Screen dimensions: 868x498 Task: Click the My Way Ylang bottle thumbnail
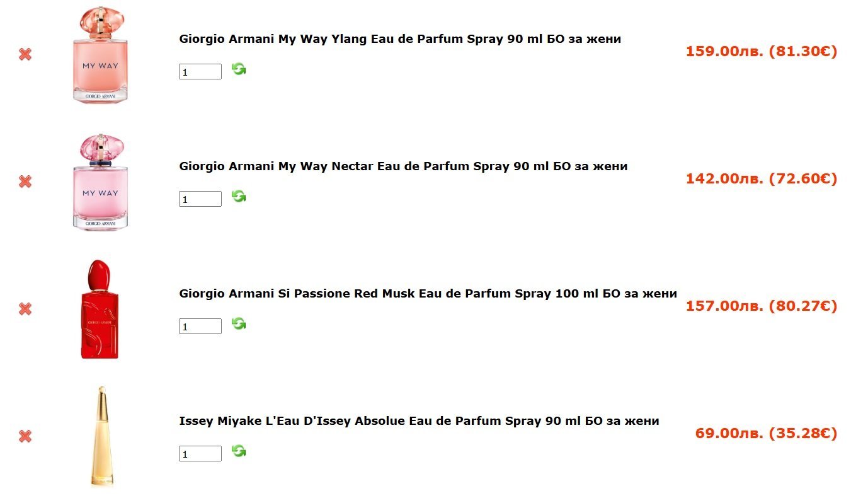pos(100,54)
